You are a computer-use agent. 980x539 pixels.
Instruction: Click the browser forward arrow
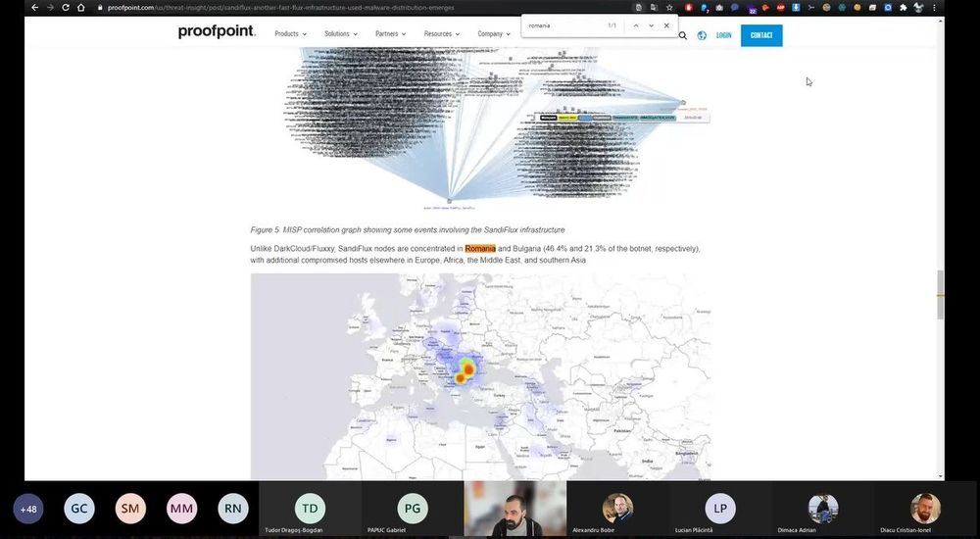coord(51,8)
